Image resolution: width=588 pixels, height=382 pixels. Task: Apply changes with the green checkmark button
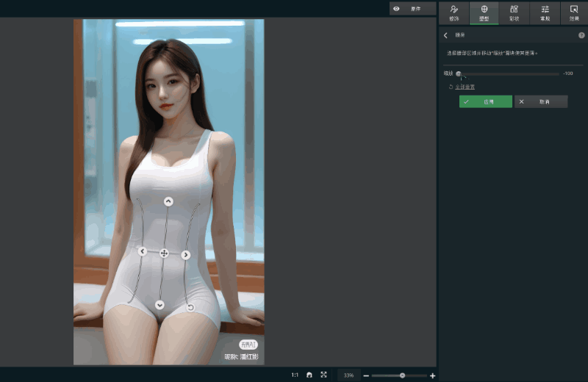(486, 101)
